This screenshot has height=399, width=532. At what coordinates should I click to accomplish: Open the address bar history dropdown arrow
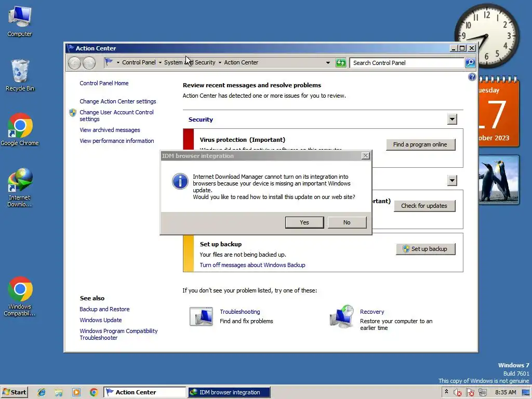click(x=328, y=63)
